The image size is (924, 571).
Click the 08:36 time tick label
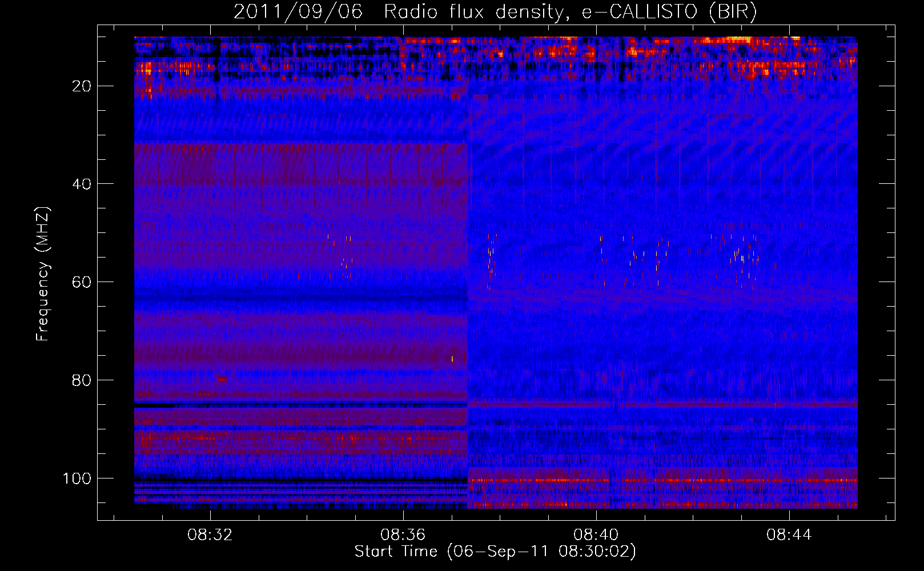pyautogui.click(x=403, y=535)
